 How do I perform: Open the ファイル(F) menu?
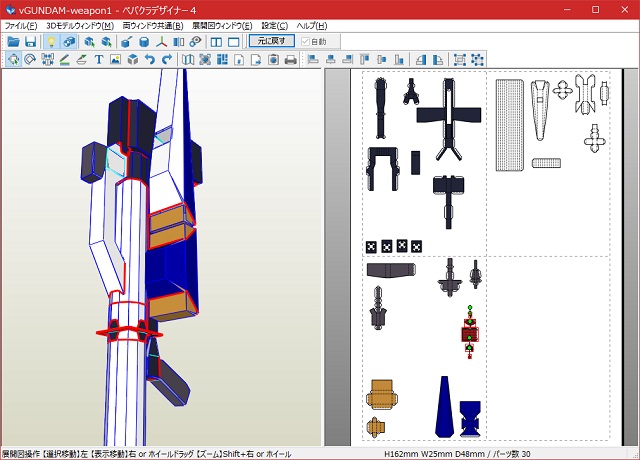pyautogui.click(x=21, y=26)
